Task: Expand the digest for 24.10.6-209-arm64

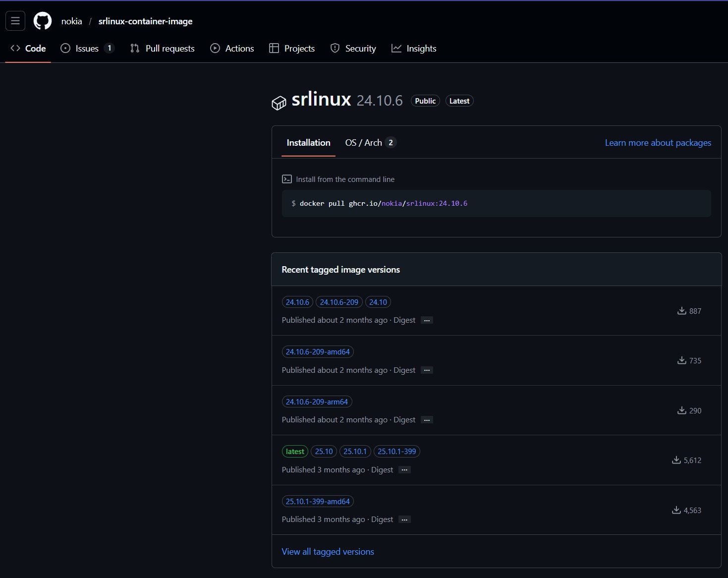Action: [x=426, y=420]
